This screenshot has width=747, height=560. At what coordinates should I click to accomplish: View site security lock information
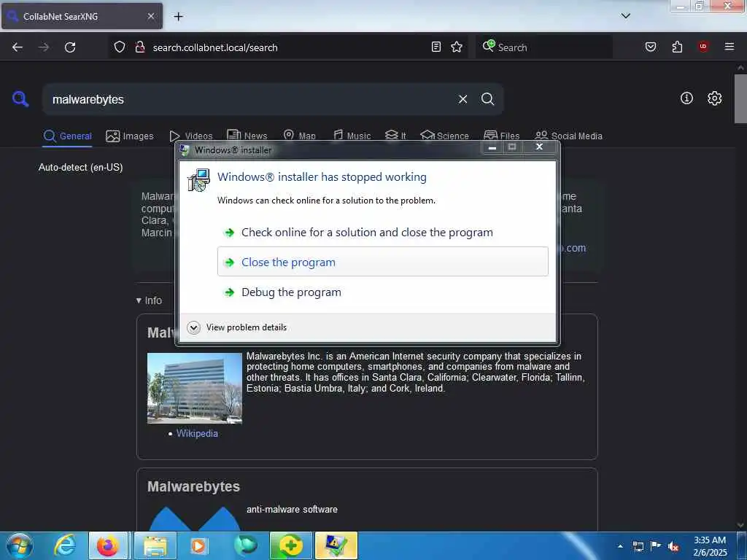click(x=140, y=47)
